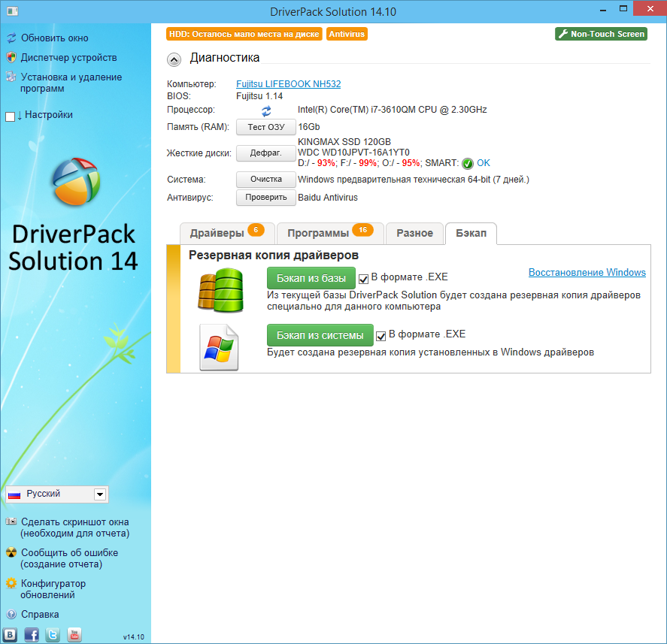667x644 pixels.
Task: Click the Восстановление Windows link
Action: (587, 272)
